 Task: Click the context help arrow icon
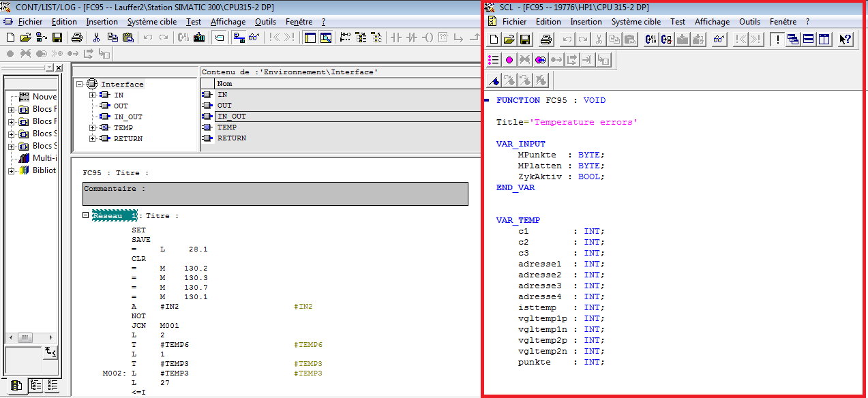(845, 40)
